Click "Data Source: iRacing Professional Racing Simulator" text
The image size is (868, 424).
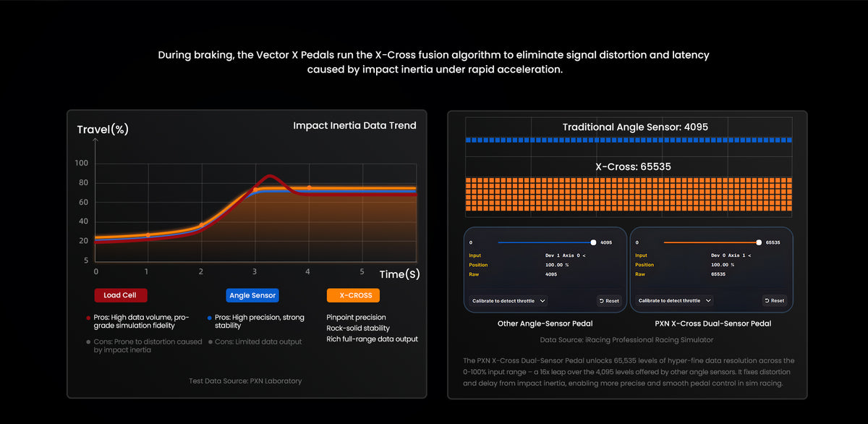click(626, 339)
